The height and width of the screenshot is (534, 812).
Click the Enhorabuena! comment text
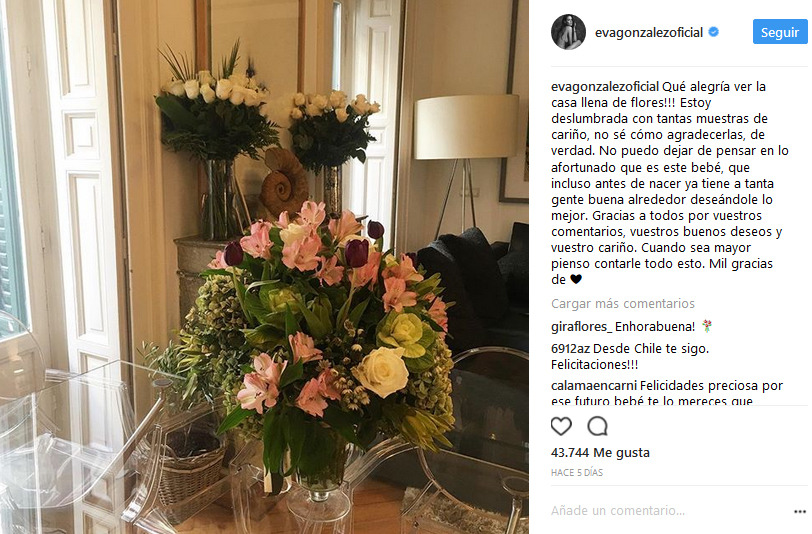pos(655,327)
